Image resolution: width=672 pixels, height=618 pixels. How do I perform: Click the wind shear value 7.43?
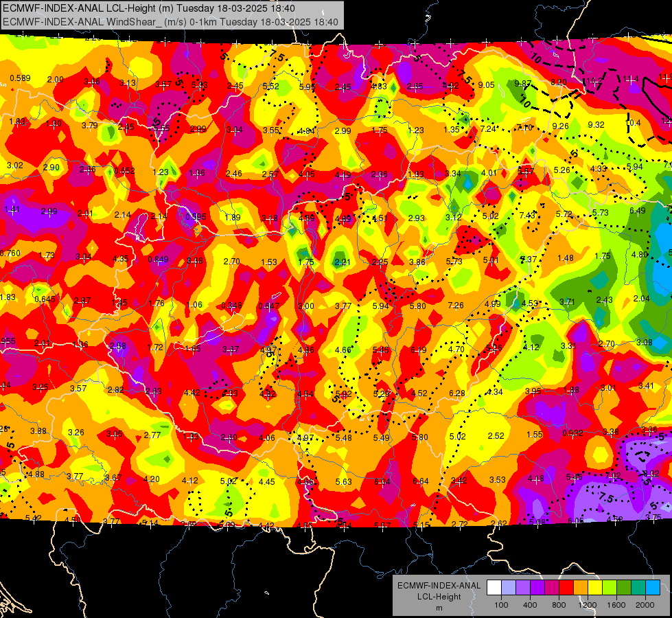[528, 215]
